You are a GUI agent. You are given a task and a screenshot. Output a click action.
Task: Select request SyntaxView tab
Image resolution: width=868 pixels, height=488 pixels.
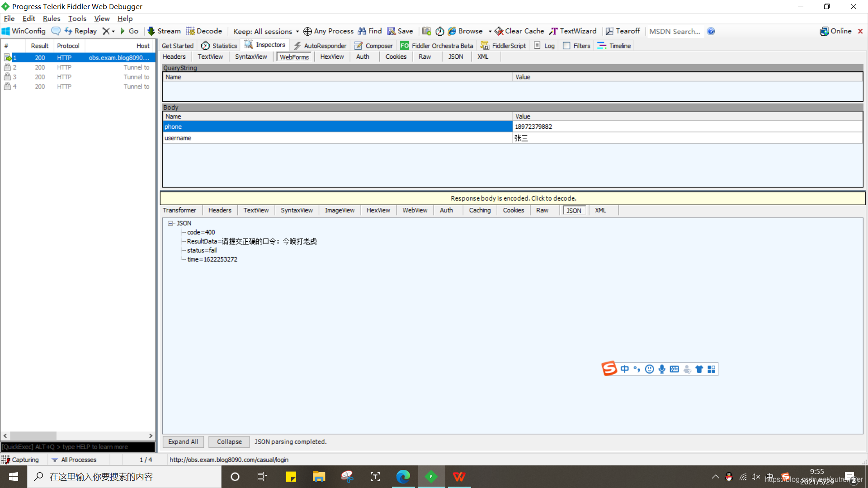251,56
